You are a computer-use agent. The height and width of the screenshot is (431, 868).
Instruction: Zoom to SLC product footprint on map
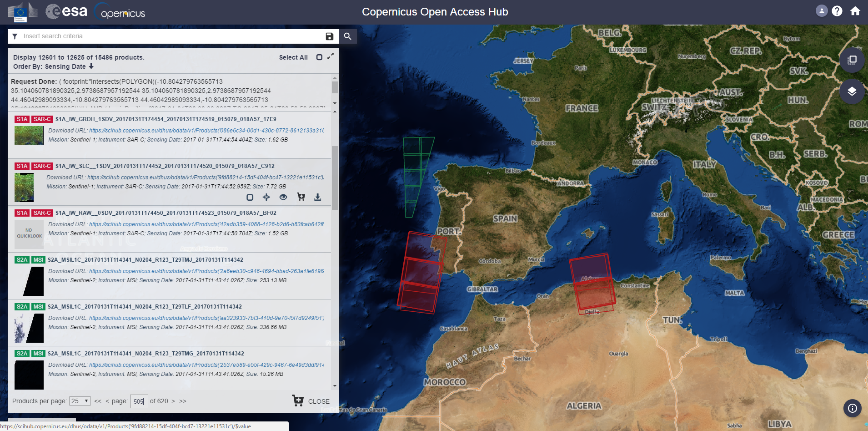coord(266,197)
